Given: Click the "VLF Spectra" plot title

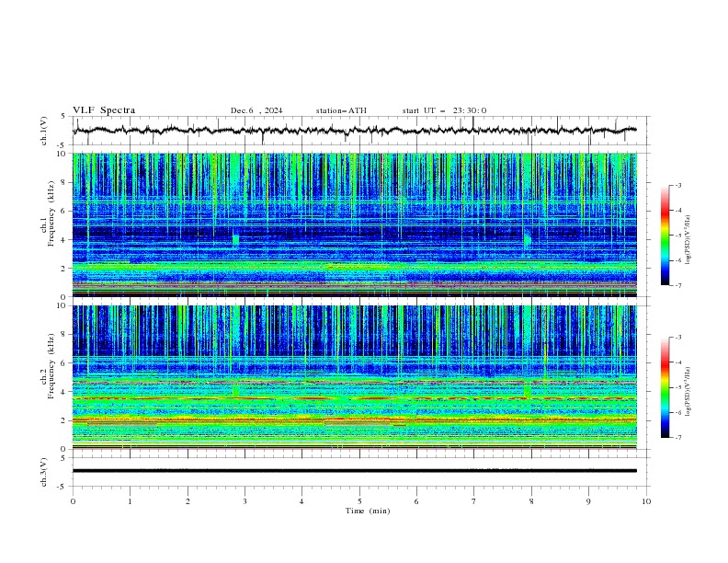Looking at the screenshot, I should coord(104,110).
